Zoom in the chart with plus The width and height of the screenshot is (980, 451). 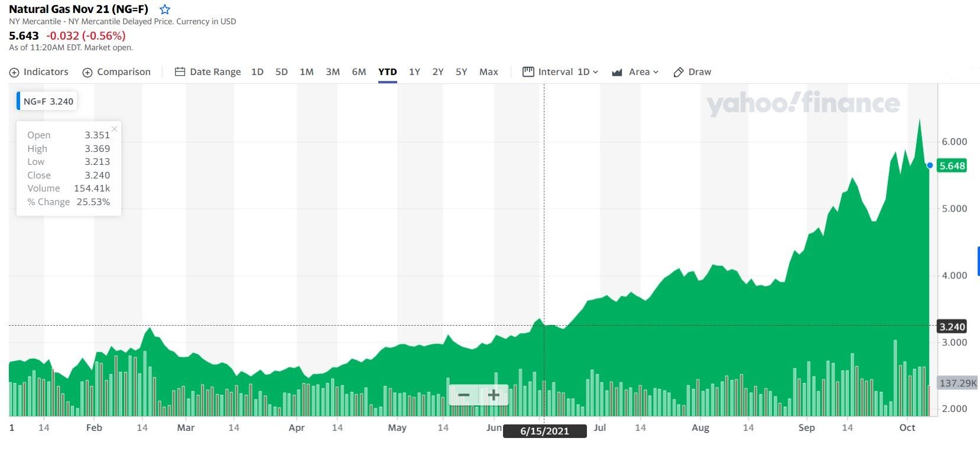(x=494, y=395)
